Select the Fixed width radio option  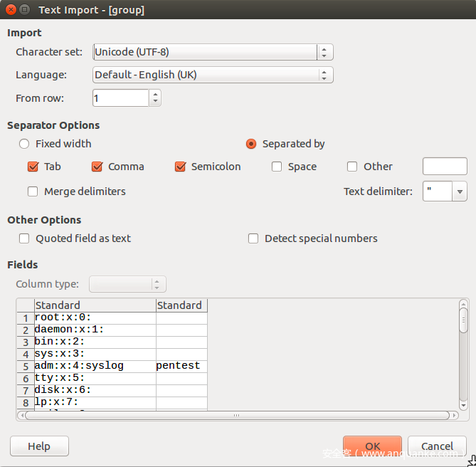point(24,144)
